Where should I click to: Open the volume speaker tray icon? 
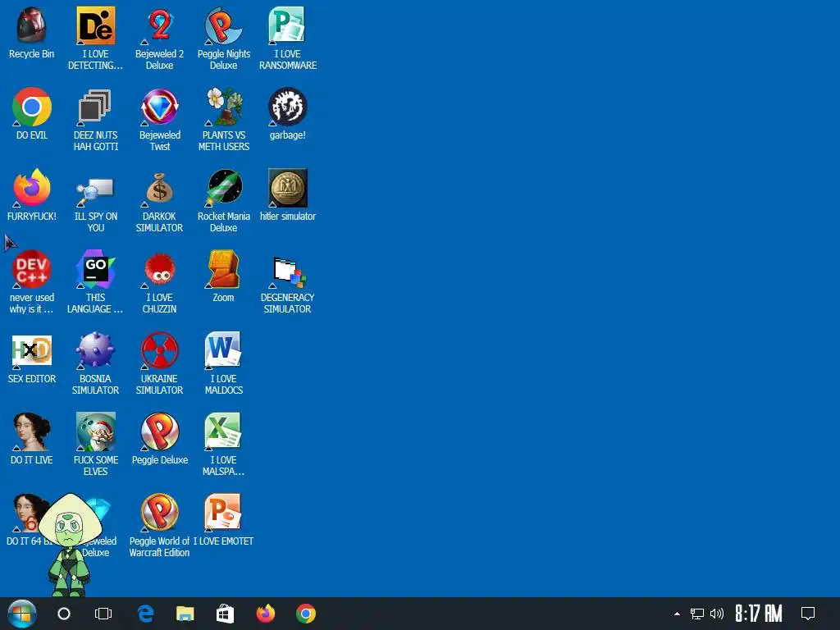pyautogui.click(x=717, y=614)
